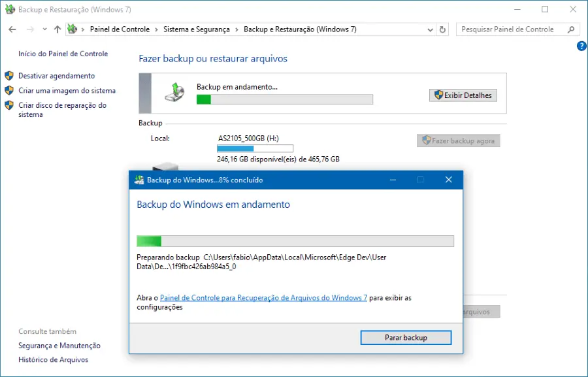Select the Painel de Controle breadcrumb

[120, 29]
